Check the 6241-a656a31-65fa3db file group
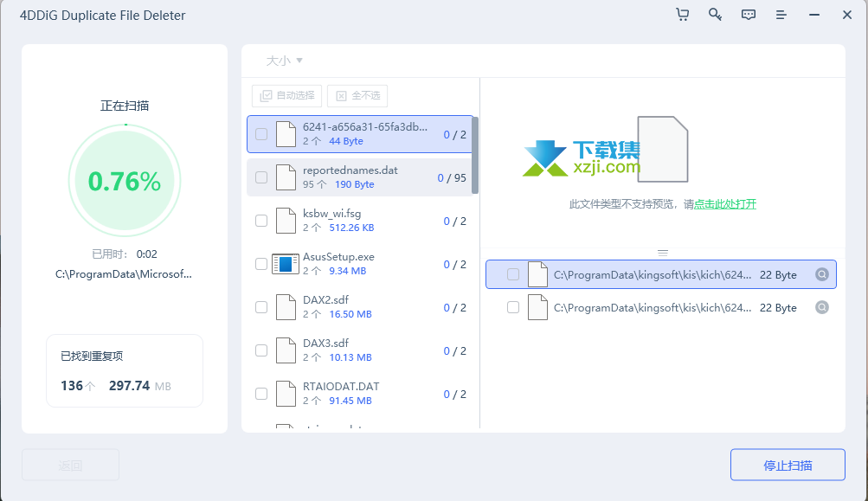Image resolution: width=868 pixels, height=501 pixels. 261,134
